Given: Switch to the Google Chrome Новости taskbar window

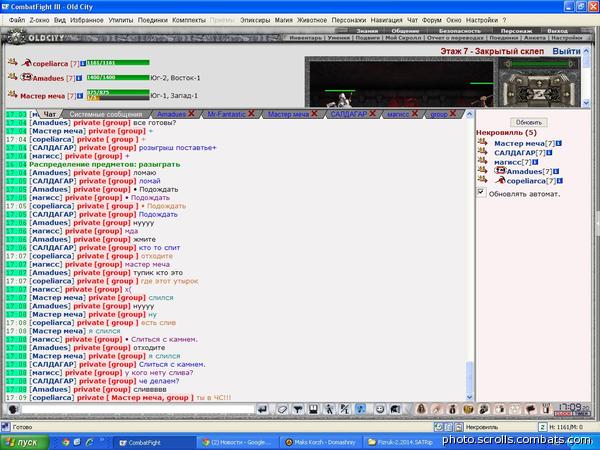Looking at the screenshot, I should 237,442.
